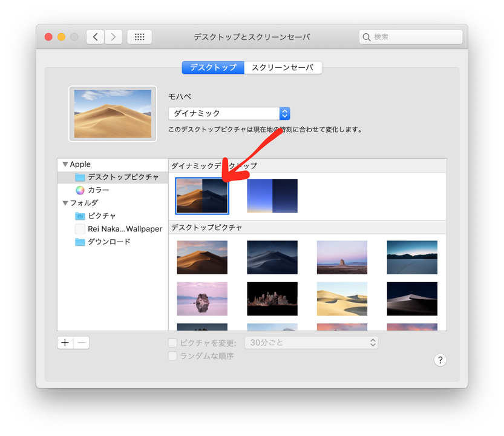Open the 30分ごと interval dropdown

(311, 343)
